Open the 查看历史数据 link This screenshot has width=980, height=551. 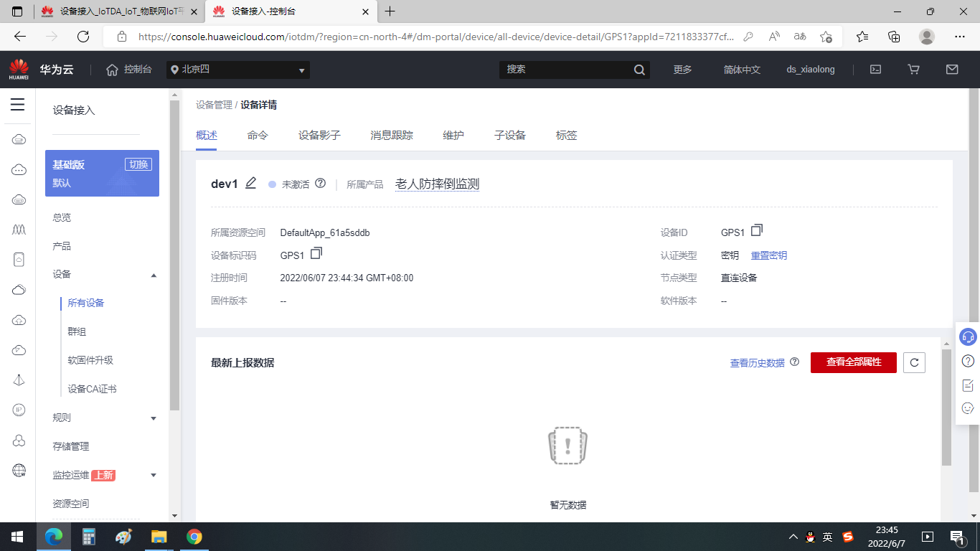[758, 363]
